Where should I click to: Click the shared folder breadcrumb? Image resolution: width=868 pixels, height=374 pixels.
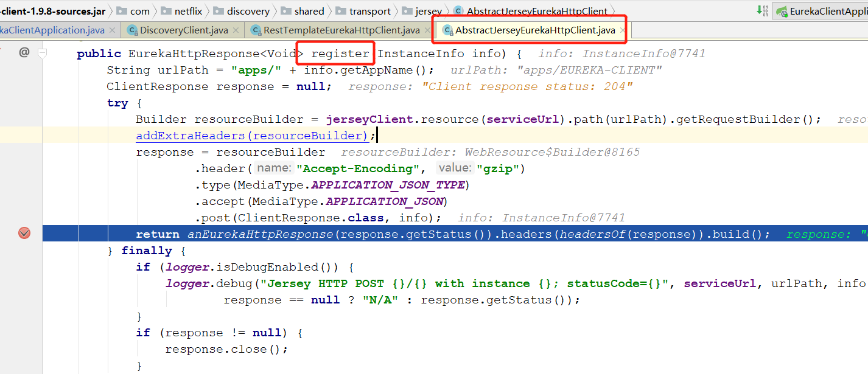[x=303, y=11]
